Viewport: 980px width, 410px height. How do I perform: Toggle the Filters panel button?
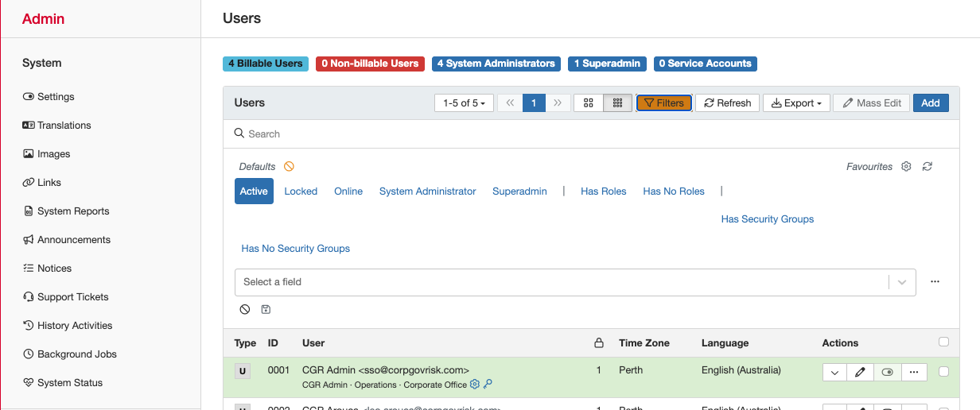[664, 103]
